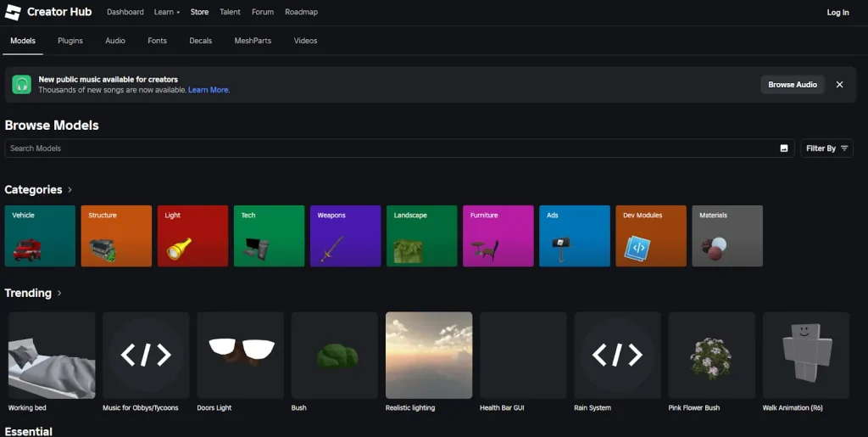
Task: Open the Filter By dropdown
Action: 826,148
